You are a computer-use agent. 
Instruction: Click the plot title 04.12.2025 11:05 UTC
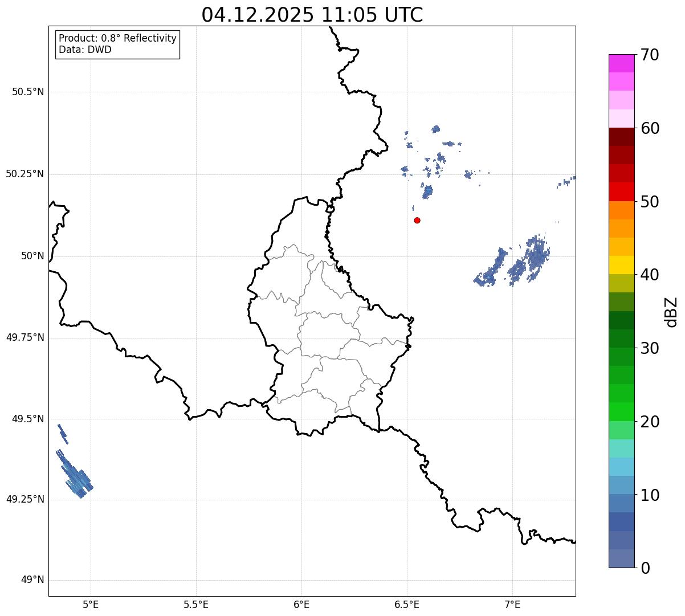(312, 15)
